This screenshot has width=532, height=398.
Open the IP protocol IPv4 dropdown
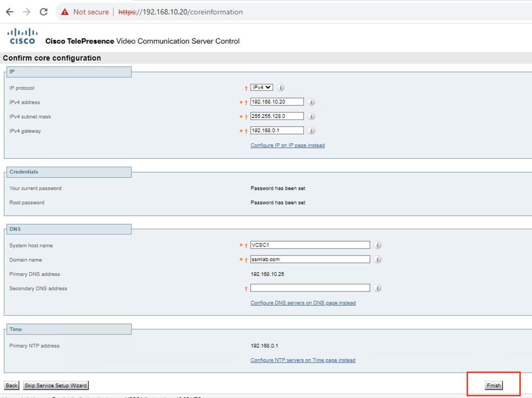(261, 87)
